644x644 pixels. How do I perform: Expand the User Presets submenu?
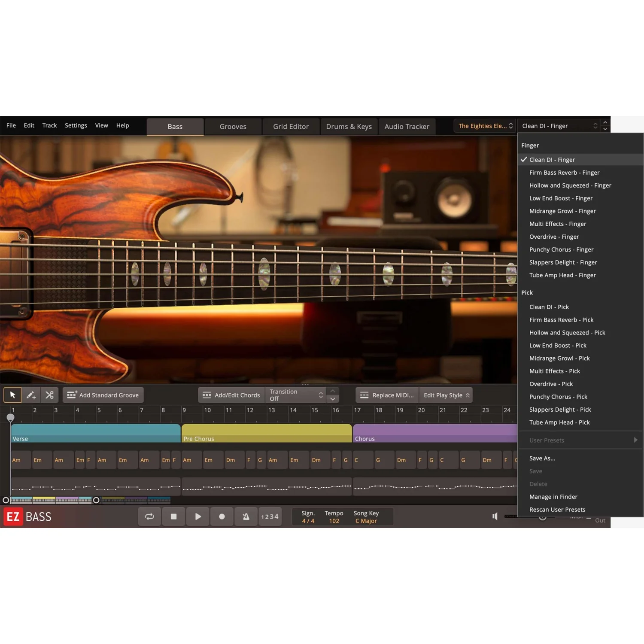pos(580,440)
